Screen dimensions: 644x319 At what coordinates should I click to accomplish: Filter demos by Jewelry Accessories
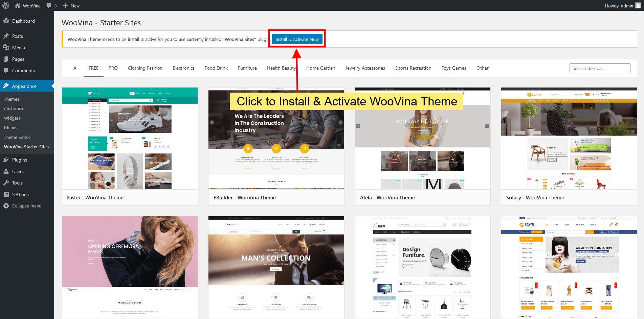pos(365,68)
